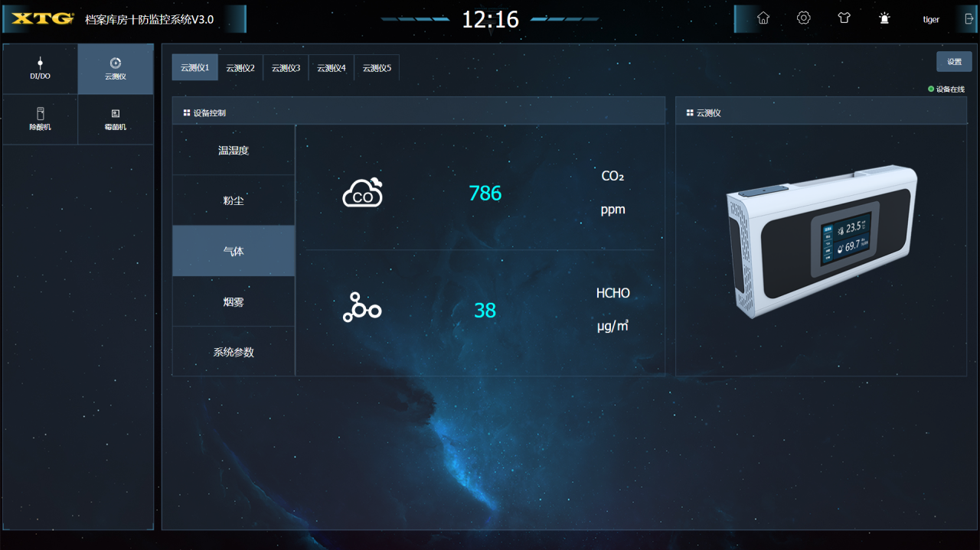Click the CO cloud gas icon
Screen dimensions: 980x550
[x=362, y=194]
